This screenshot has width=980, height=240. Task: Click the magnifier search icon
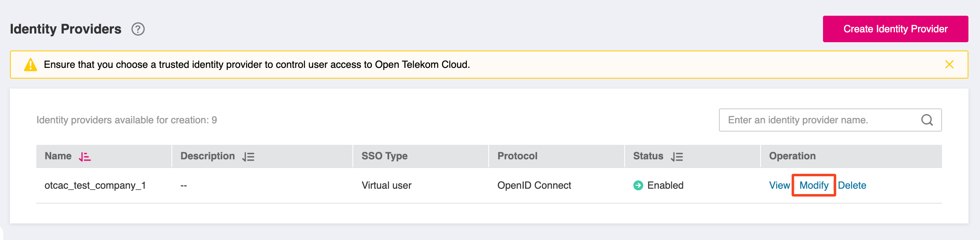pyautogui.click(x=927, y=120)
